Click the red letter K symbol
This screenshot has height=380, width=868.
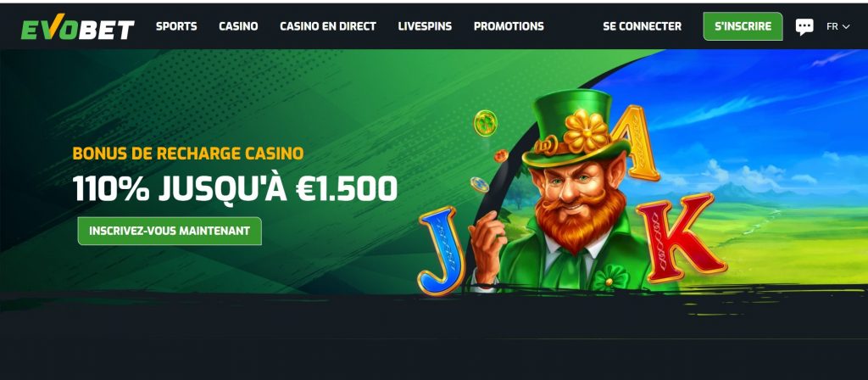pos(681,237)
